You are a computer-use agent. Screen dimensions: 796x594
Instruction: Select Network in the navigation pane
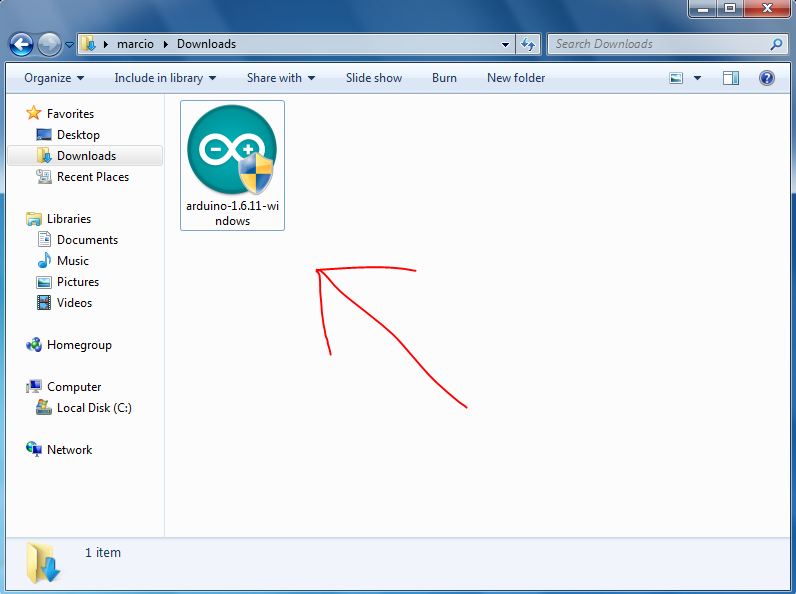click(x=70, y=449)
